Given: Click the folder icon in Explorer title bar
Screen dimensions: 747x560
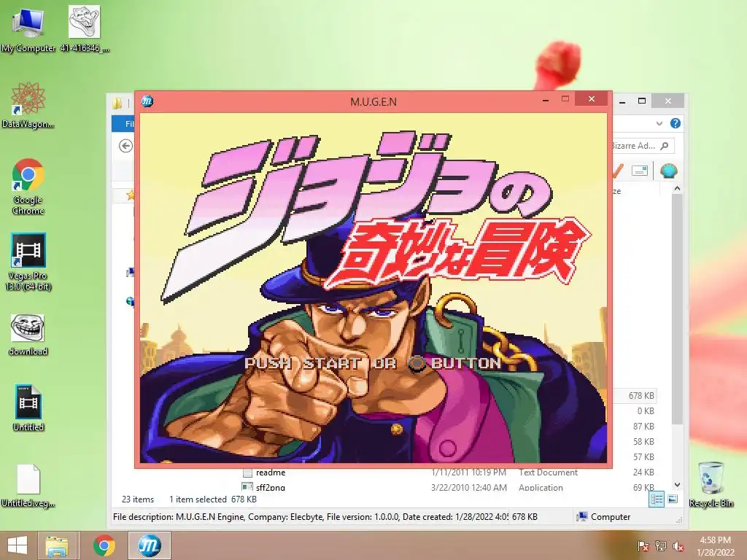Looking at the screenshot, I should (117, 103).
